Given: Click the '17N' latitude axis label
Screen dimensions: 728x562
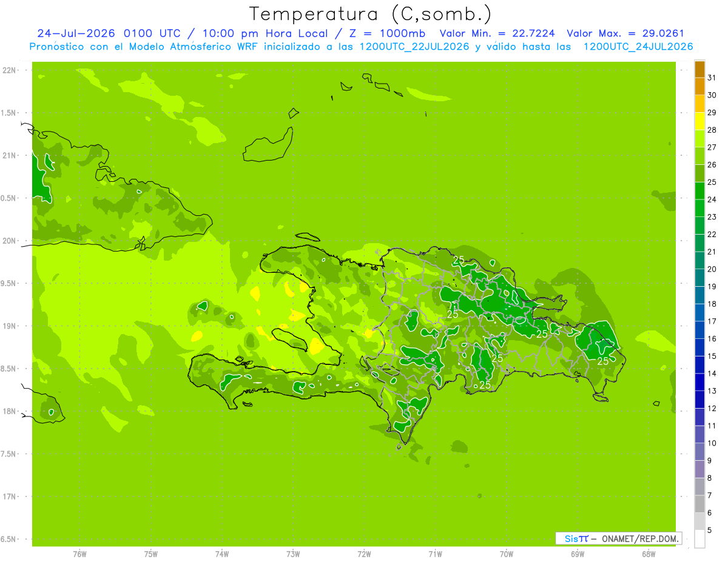Looking at the screenshot, I should [9, 497].
